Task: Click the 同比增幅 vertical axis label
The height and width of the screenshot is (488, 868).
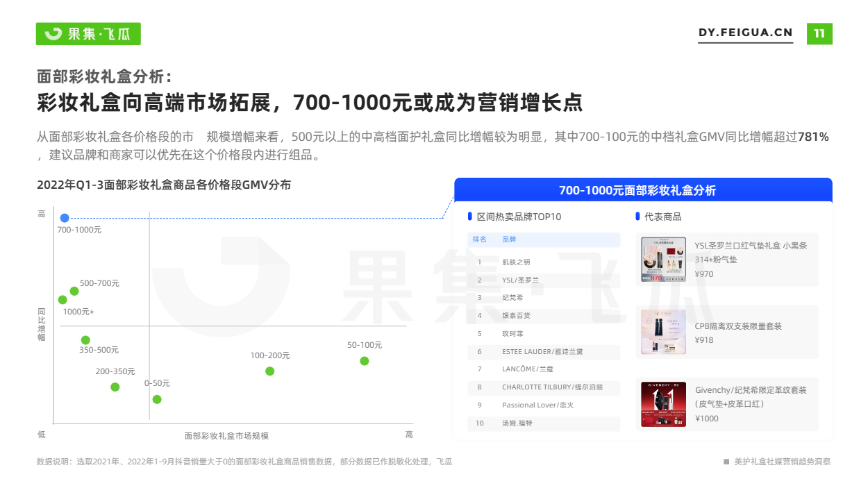Action: pyautogui.click(x=42, y=324)
